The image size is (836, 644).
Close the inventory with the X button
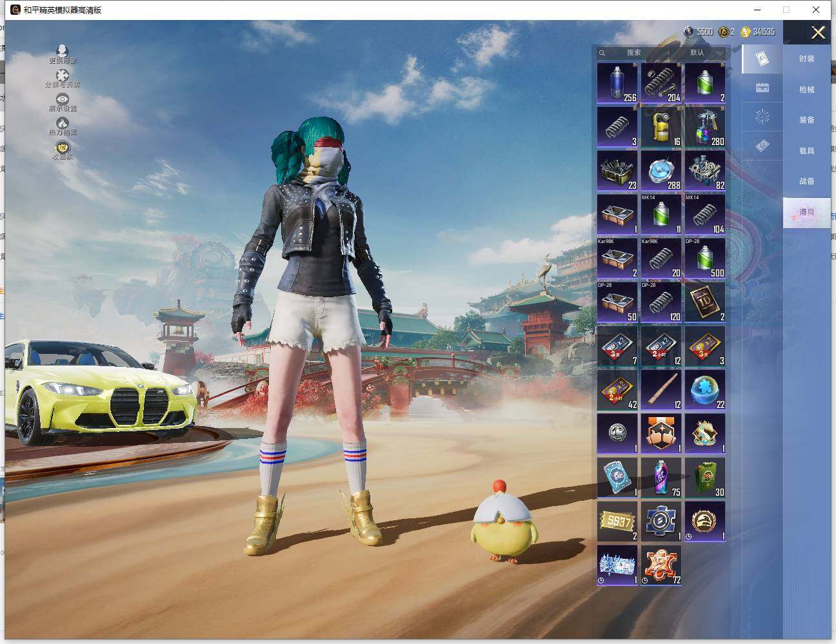click(x=818, y=33)
